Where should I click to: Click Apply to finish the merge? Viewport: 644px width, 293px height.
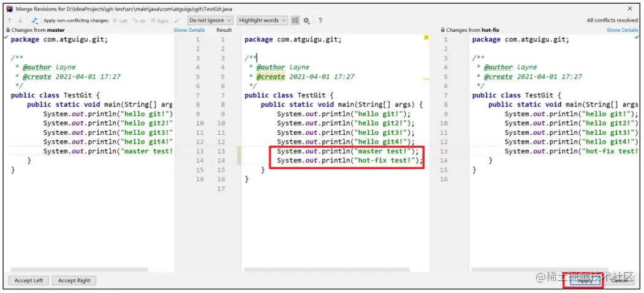click(x=585, y=281)
